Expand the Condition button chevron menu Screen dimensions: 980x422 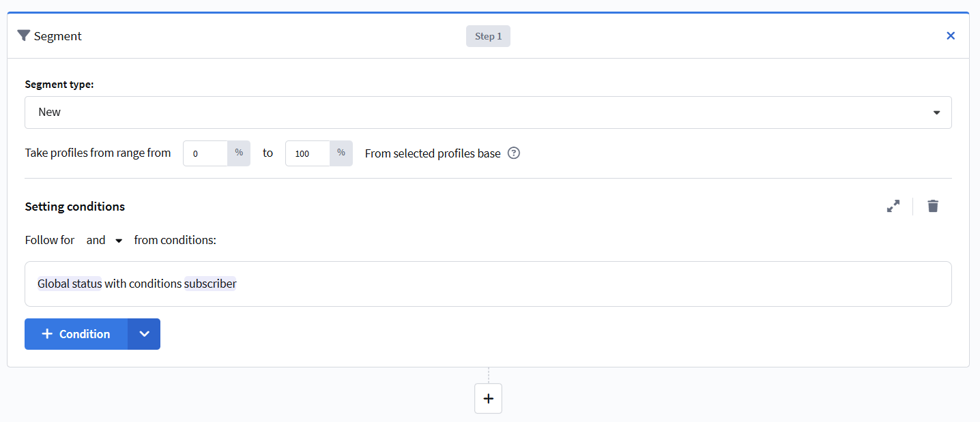click(144, 334)
